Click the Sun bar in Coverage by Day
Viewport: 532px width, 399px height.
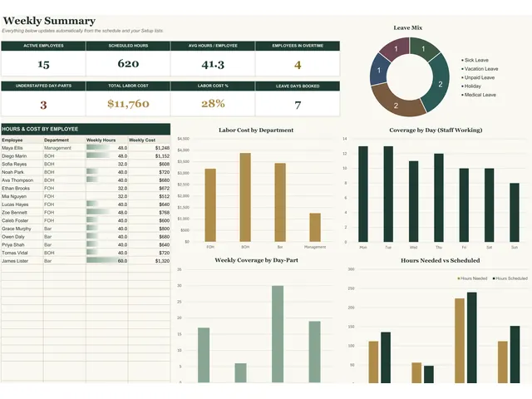click(515, 213)
